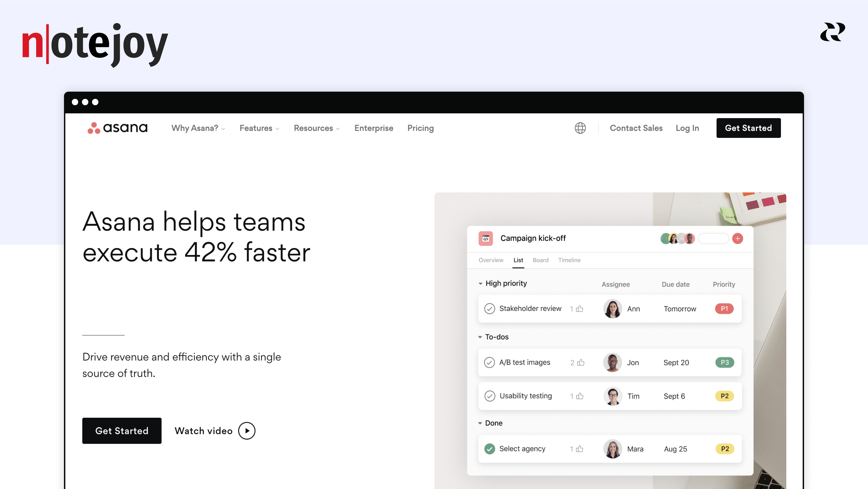Like the Stakeholder review task thumbs-up
Screen dimensions: 868x489
coord(580,309)
